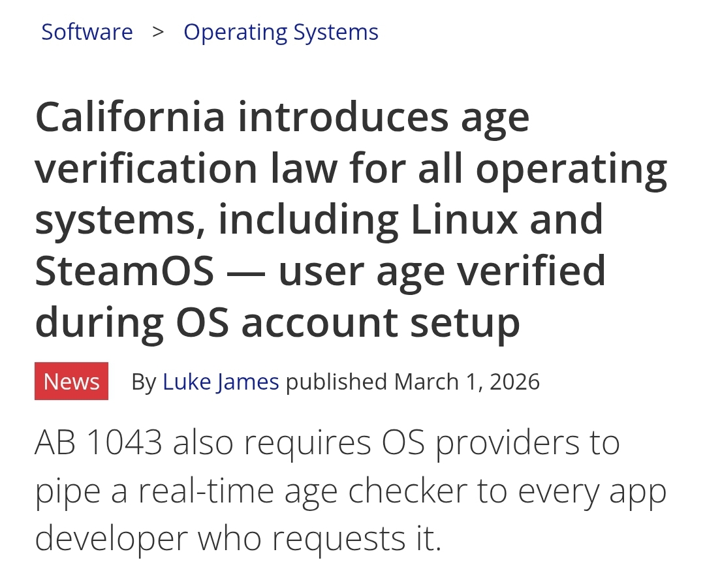
Task: Click the published date "March 1, 2026"
Action: [x=467, y=382]
